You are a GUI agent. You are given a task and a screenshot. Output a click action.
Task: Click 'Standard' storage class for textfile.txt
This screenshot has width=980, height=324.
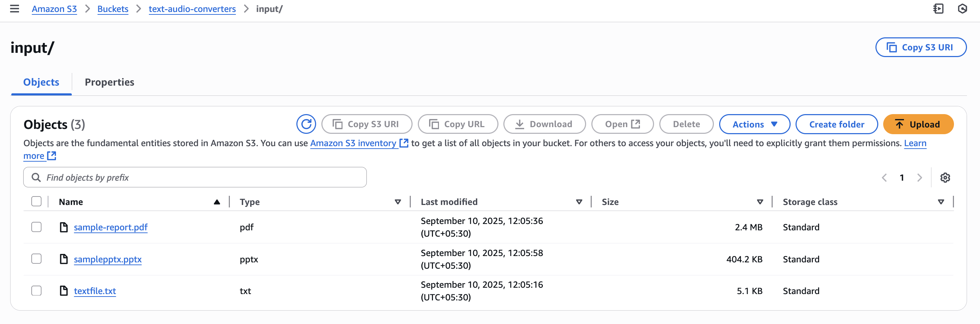[801, 291]
